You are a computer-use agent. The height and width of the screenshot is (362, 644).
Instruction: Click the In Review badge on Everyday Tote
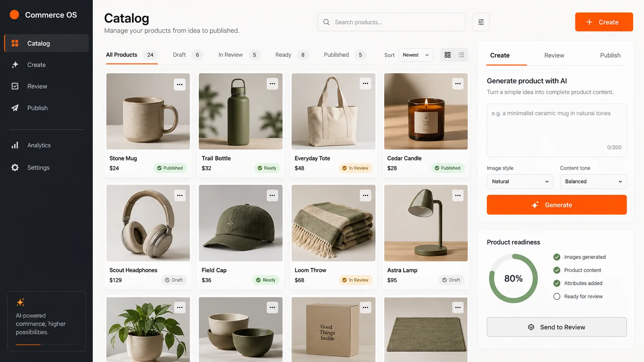coord(355,168)
